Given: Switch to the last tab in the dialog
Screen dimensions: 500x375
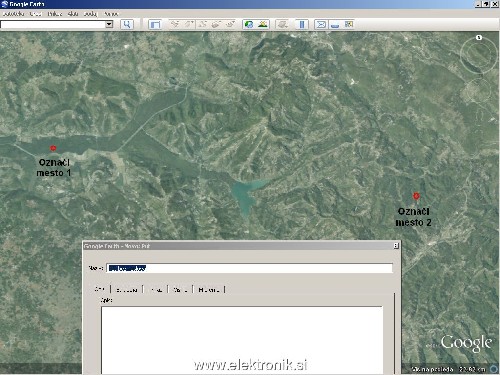Looking at the screenshot, I should (209, 290).
